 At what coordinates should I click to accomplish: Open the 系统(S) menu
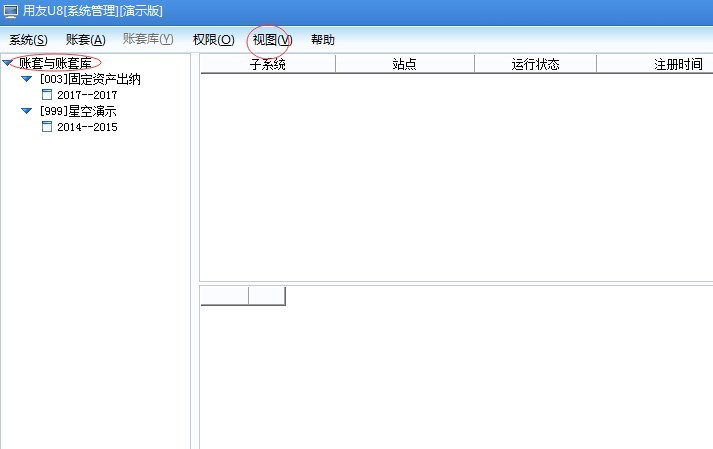coord(28,40)
